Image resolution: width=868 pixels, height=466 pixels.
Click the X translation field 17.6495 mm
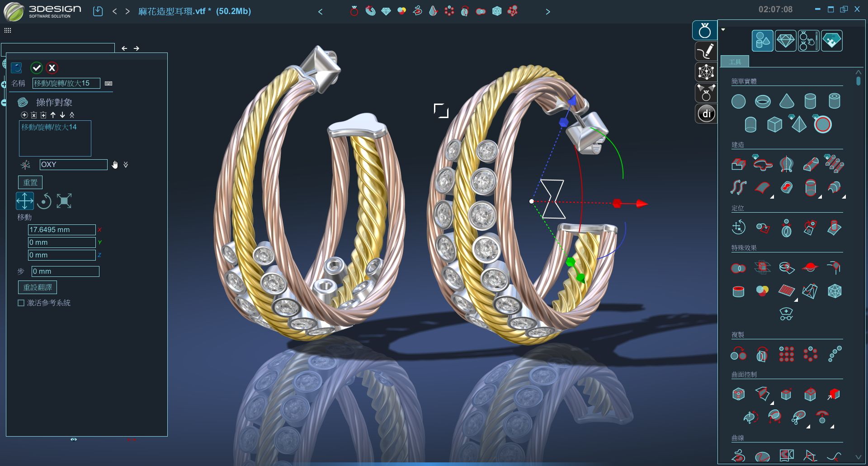(x=61, y=230)
